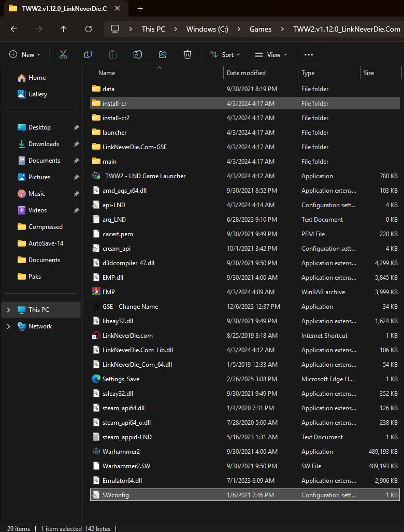Go up one folder level

click(x=64, y=29)
